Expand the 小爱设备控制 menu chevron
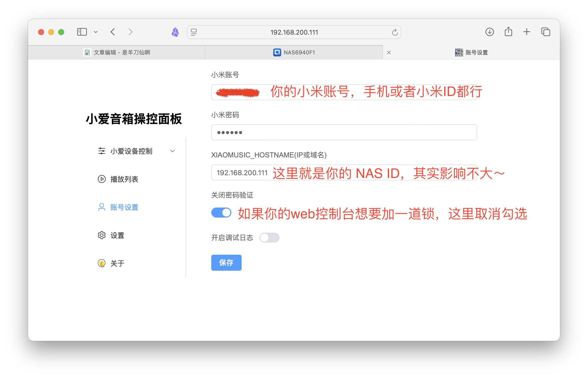The width and height of the screenshot is (588, 378). (172, 151)
